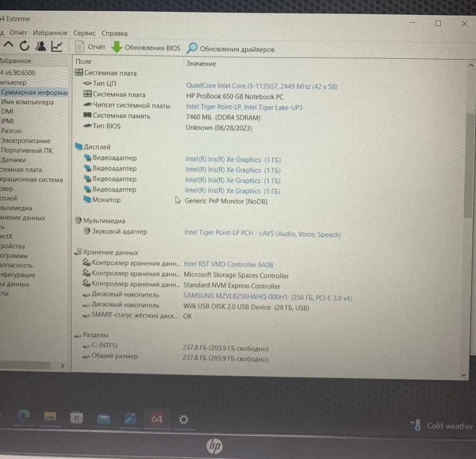The image size is (476, 459).
Task: Open Обновления драйверов with the magnifier icon
Action: [x=192, y=48]
